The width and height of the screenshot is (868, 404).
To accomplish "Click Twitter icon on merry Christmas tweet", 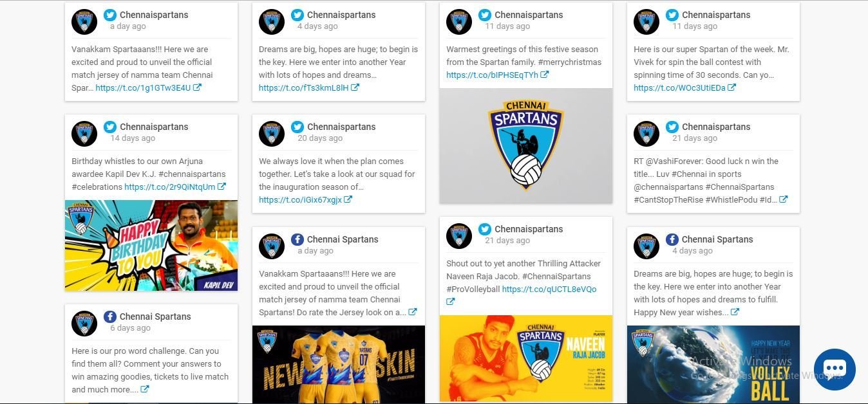I will tap(485, 15).
